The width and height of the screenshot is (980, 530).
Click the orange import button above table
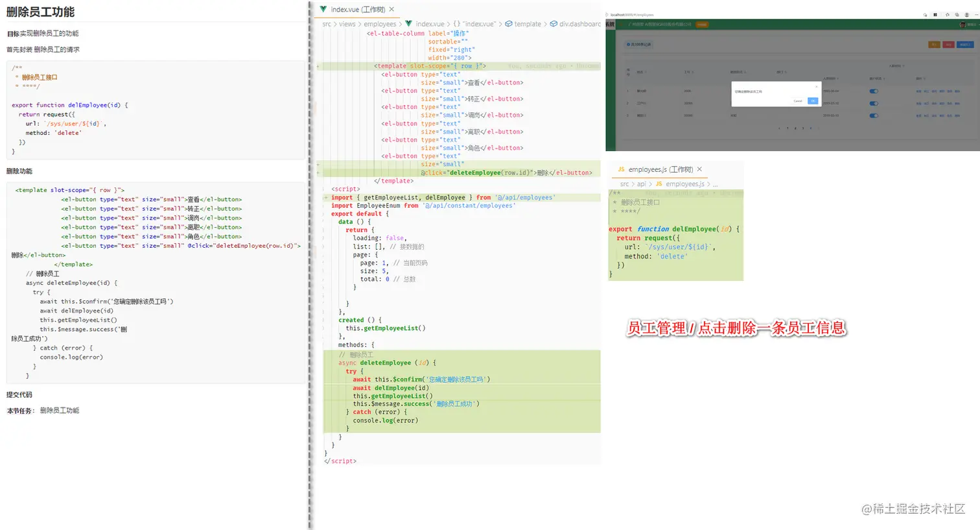934,45
